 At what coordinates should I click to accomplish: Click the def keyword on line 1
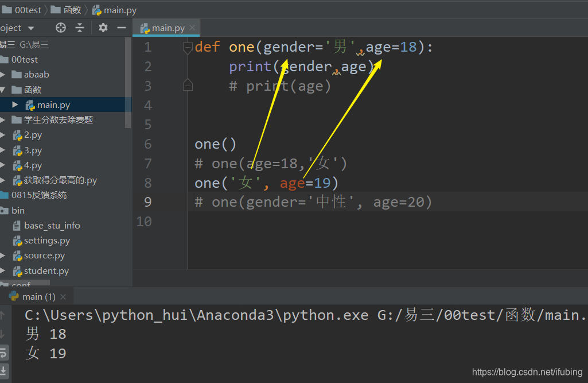pos(207,47)
